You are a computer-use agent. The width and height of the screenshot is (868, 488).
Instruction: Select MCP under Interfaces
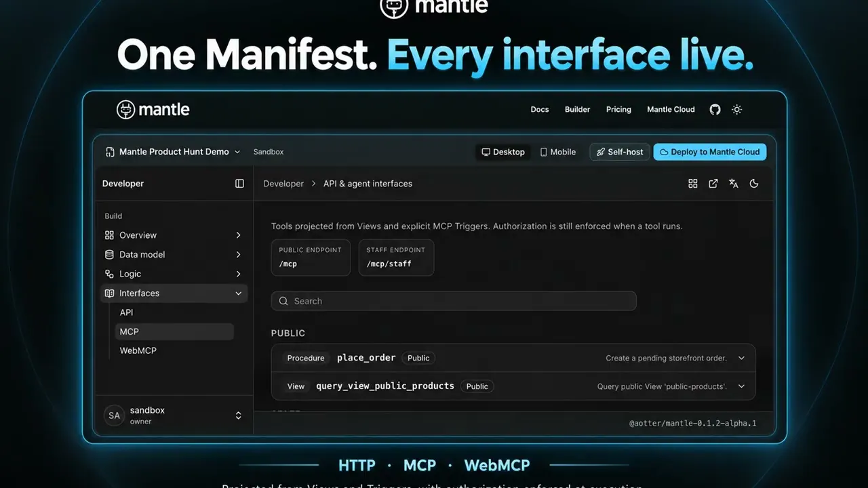174,331
